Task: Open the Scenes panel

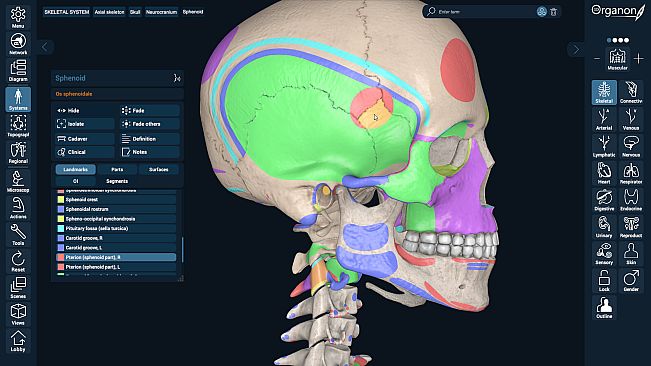Action: point(18,288)
